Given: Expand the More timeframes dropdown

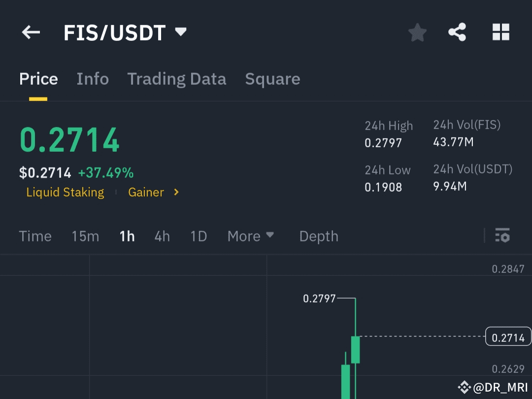Looking at the screenshot, I should [x=250, y=236].
